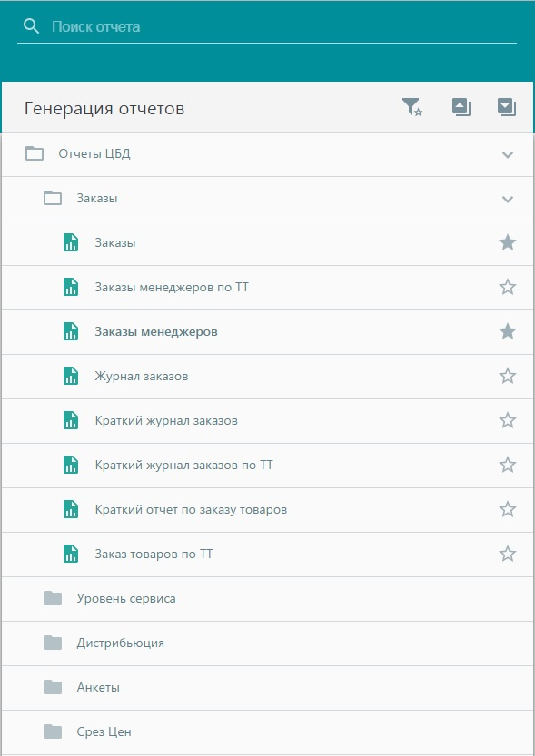Image resolution: width=535 pixels, height=756 pixels.
Task: Click the report icon beside Журнал заказов
Action: click(71, 376)
